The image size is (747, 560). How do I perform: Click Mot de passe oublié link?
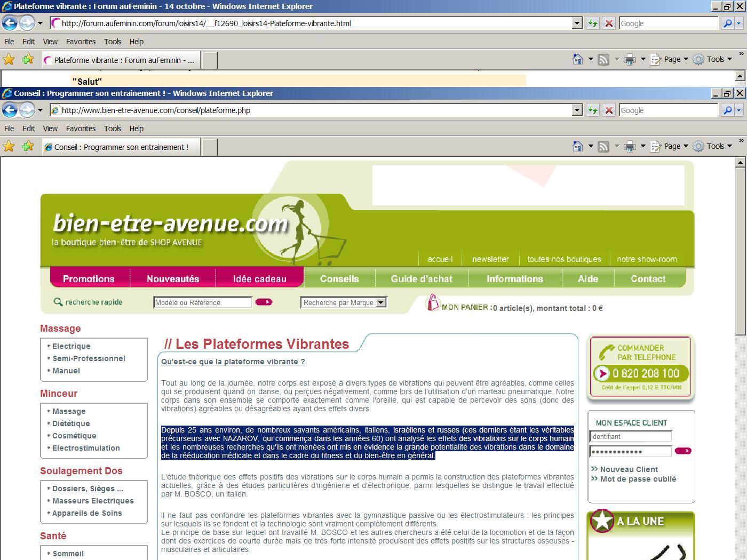(638, 479)
